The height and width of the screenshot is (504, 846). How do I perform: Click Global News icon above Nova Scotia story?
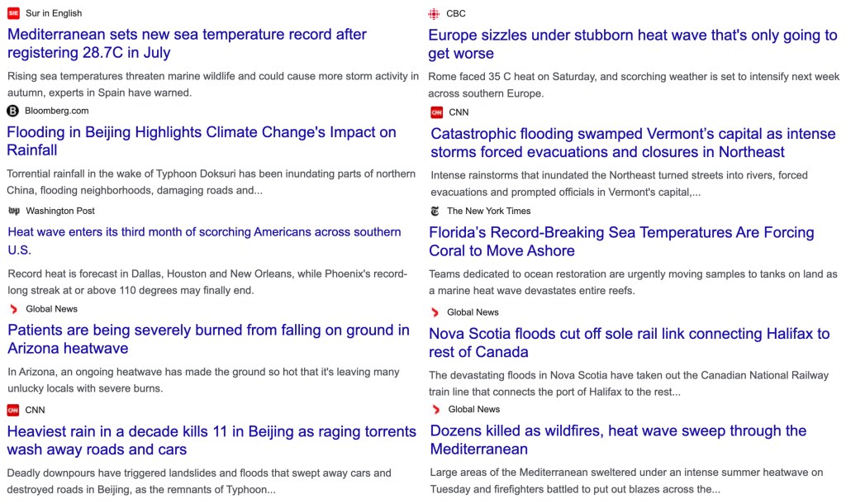click(435, 312)
